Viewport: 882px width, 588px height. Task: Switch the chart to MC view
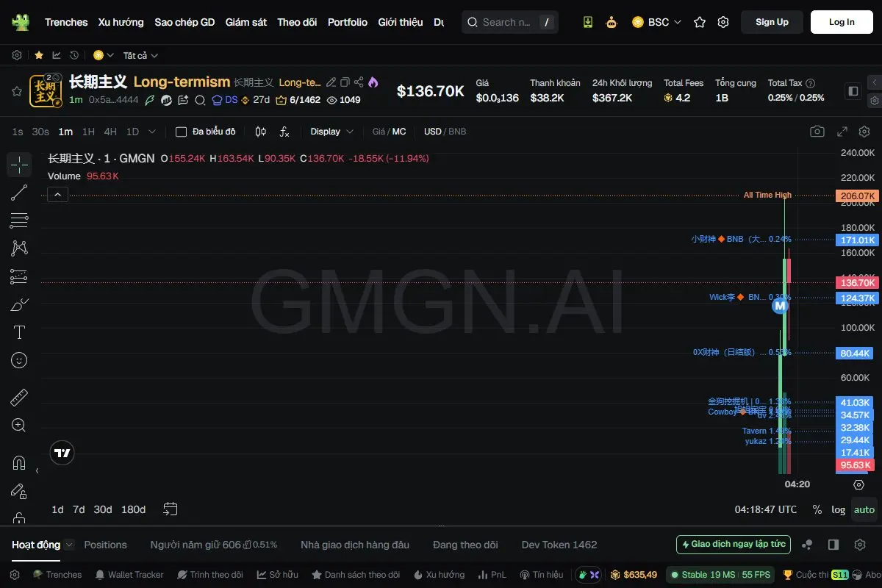399,132
